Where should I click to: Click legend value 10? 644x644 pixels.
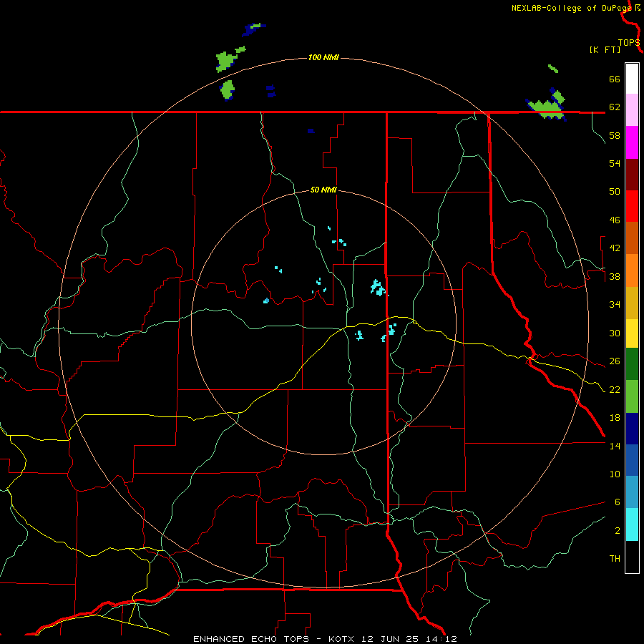tap(615, 474)
